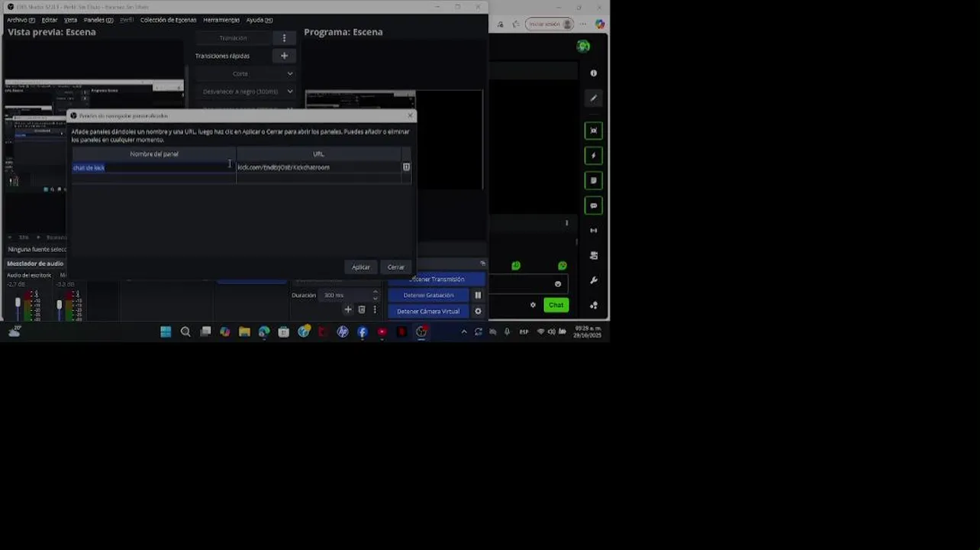Screen dimensions: 980x550
Task: Open the Archivo menu in OBS
Action: (21, 20)
